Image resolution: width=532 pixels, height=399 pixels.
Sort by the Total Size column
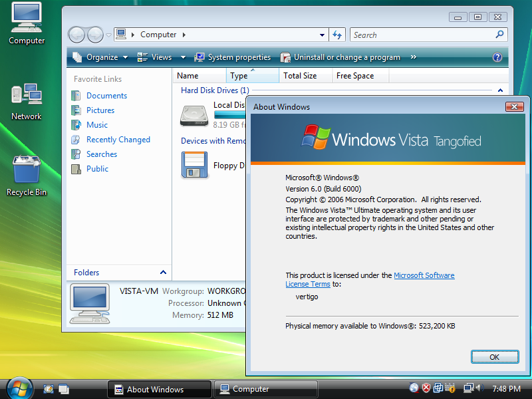point(305,76)
